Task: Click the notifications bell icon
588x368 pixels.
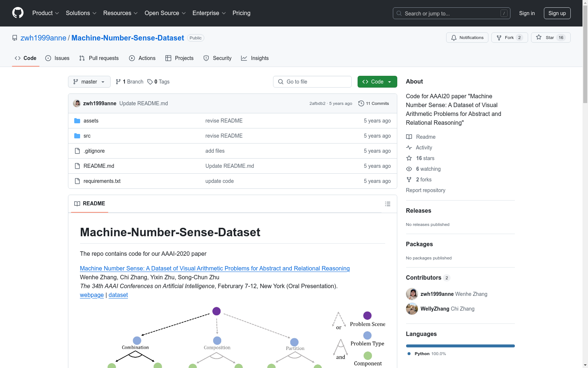Action: point(454,38)
